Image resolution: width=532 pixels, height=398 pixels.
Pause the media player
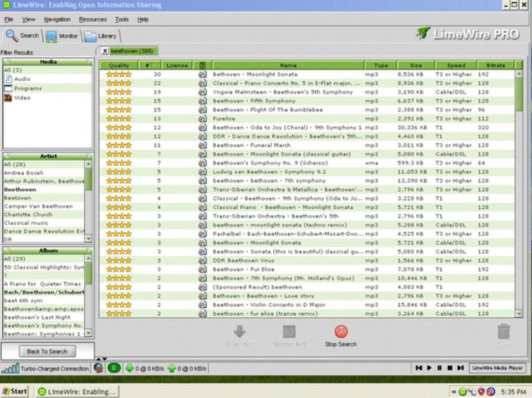point(439,368)
